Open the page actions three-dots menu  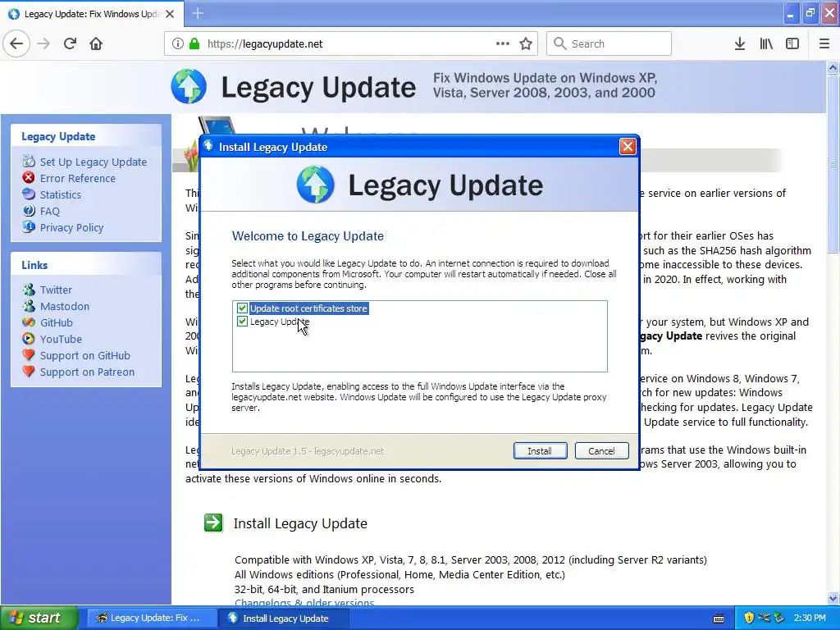pyautogui.click(x=503, y=44)
